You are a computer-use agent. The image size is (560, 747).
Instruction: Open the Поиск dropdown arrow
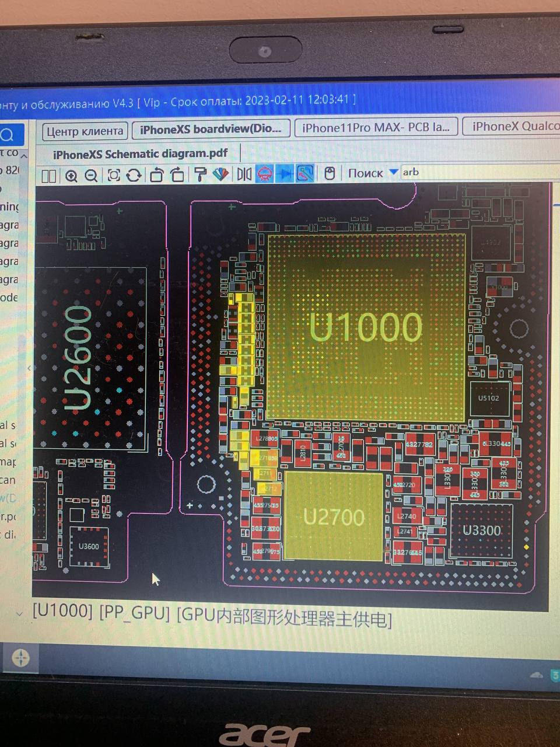pyautogui.click(x=393, y=172)
